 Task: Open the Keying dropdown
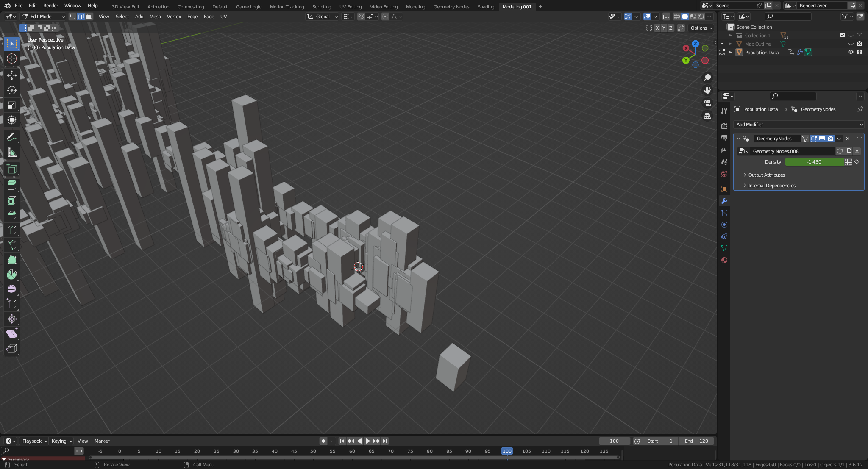61,441
